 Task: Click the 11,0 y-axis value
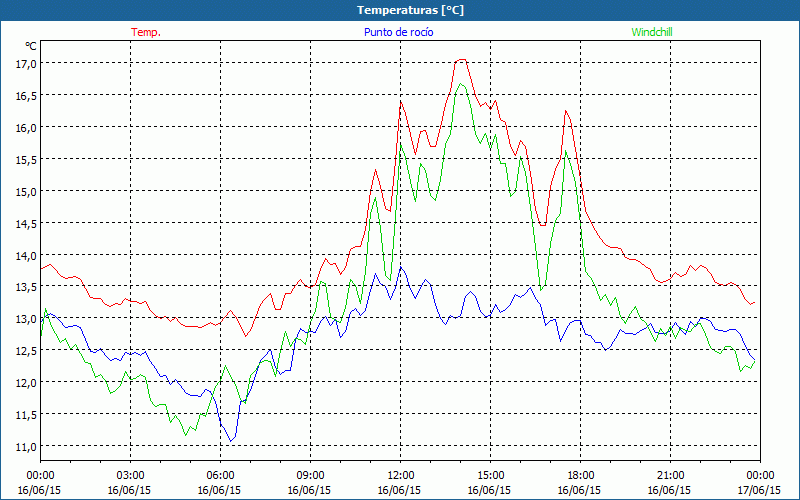28,447
